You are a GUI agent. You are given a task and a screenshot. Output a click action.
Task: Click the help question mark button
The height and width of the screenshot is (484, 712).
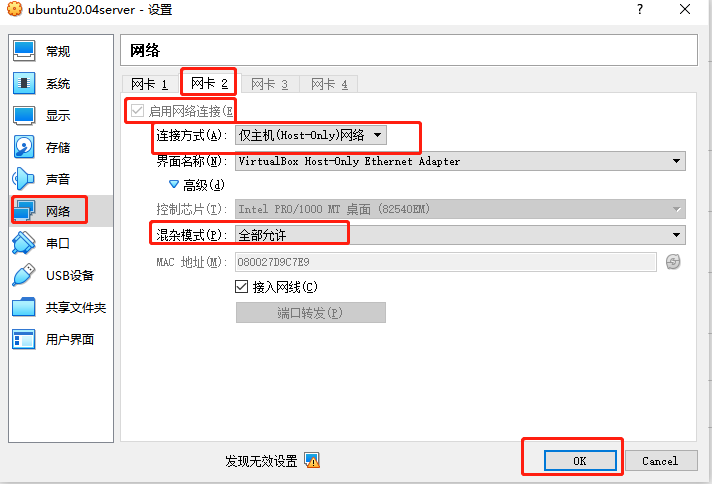coord(640,9)
